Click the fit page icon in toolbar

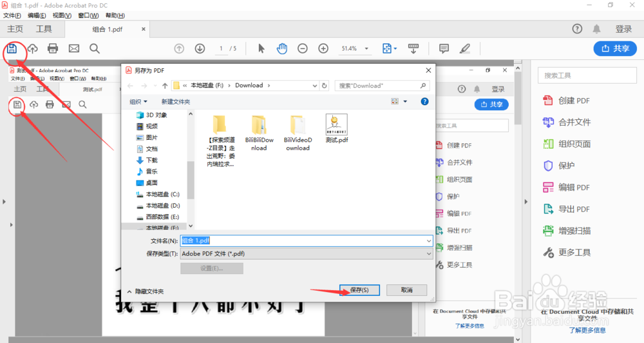point(387,48)
